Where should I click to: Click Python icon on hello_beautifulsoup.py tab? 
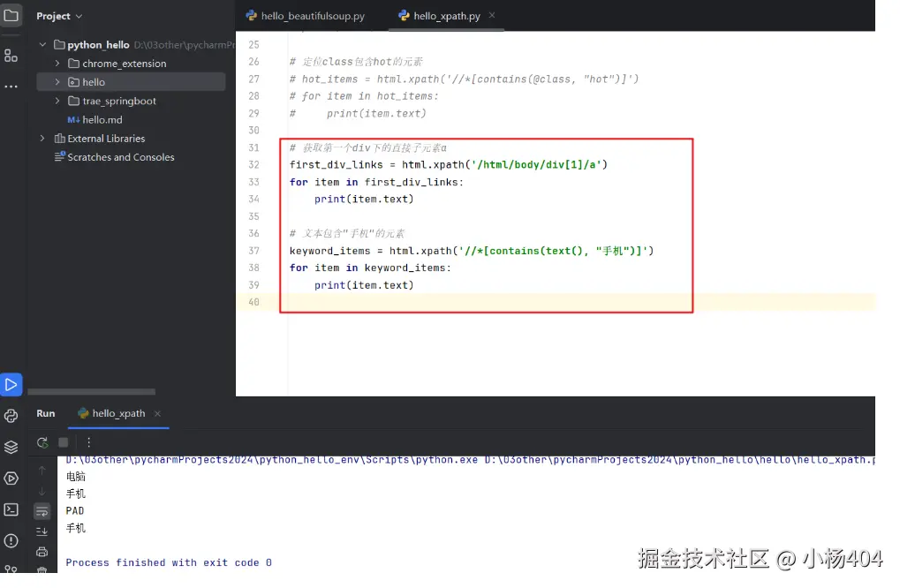tap(252, 16)
